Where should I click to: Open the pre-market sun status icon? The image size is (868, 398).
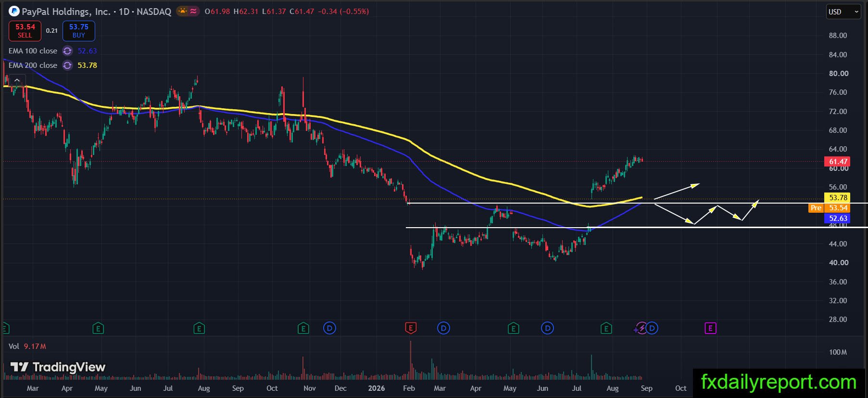click(x=183, y=11)
